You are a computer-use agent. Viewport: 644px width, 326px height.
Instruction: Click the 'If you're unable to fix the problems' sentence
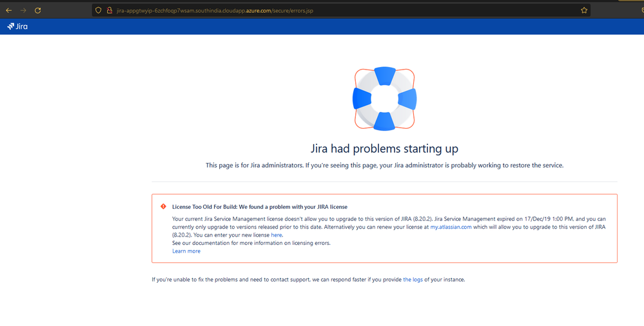point(308,280)
